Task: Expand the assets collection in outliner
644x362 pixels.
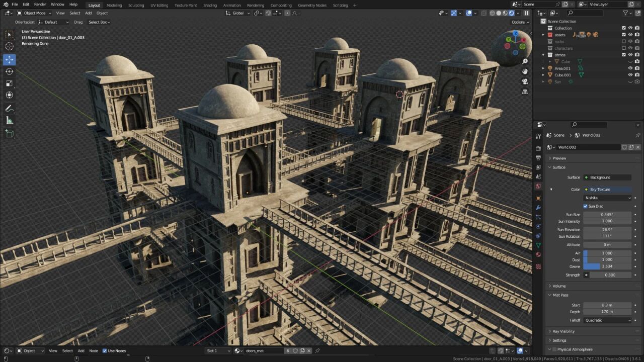Action: click(x=543, y=35)
